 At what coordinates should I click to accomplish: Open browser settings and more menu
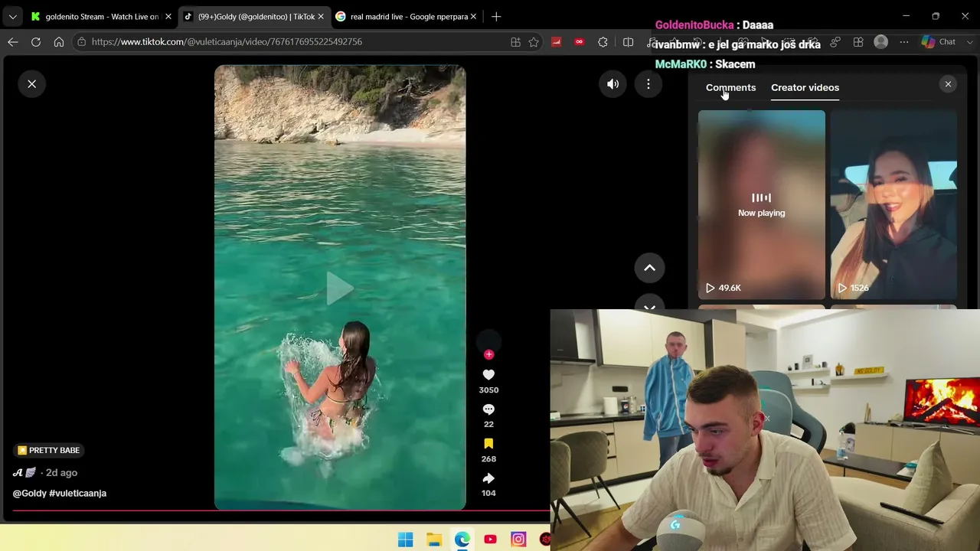tap(904, 42)
